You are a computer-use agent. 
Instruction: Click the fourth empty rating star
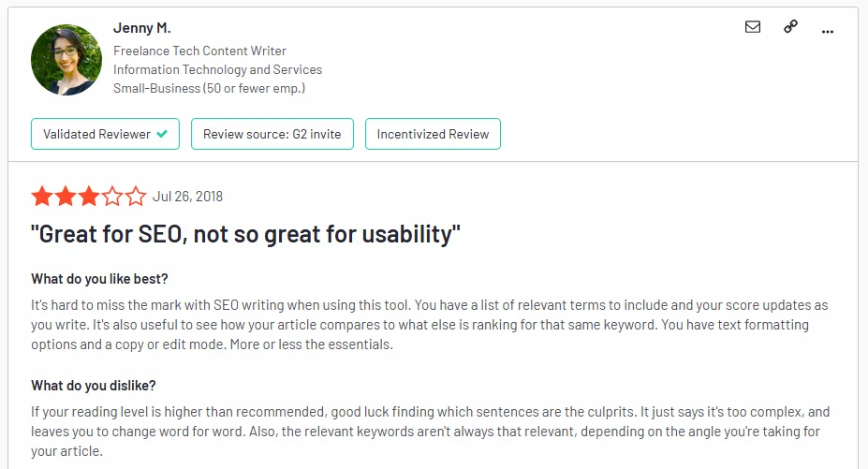[112, 197]
